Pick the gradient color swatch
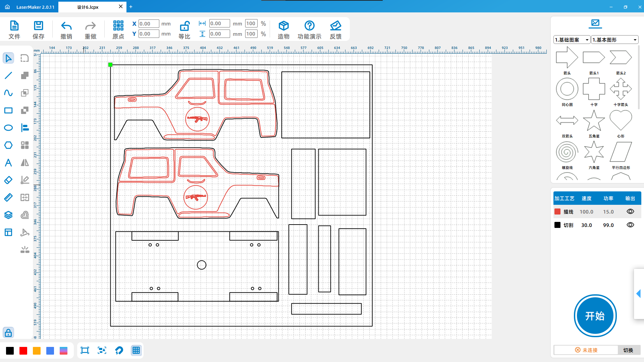Viewport: 644px width, 362px height. tap(64, 351)
